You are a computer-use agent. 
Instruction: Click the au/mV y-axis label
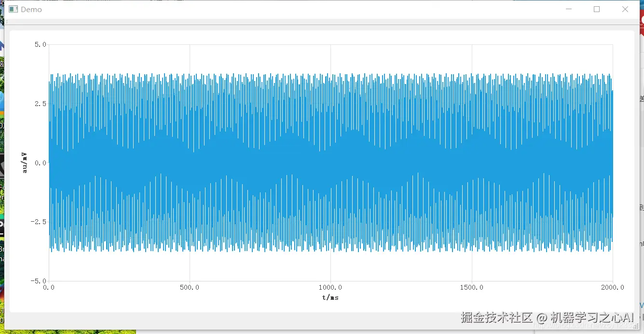25,162
